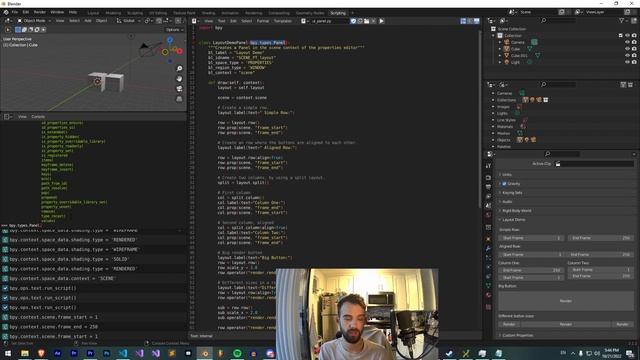
Task: Toggle visibility eye for Light object
Action: (627, 62)
